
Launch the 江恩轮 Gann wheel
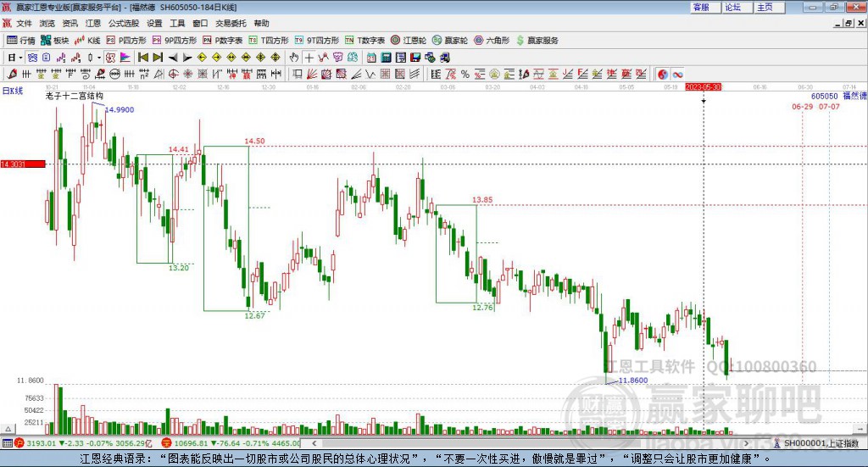409,41
